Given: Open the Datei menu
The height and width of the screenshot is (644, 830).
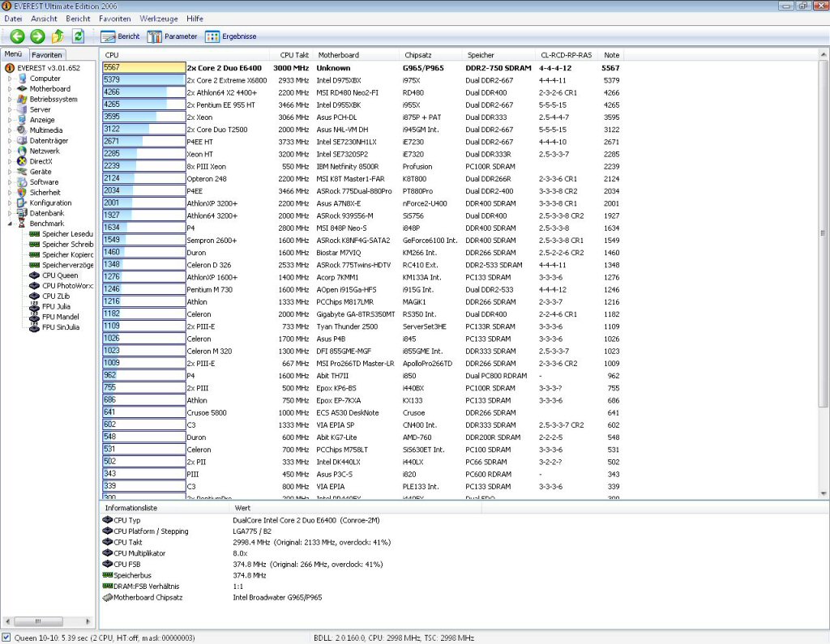Looking at the screenshot, I should (13, 19).
